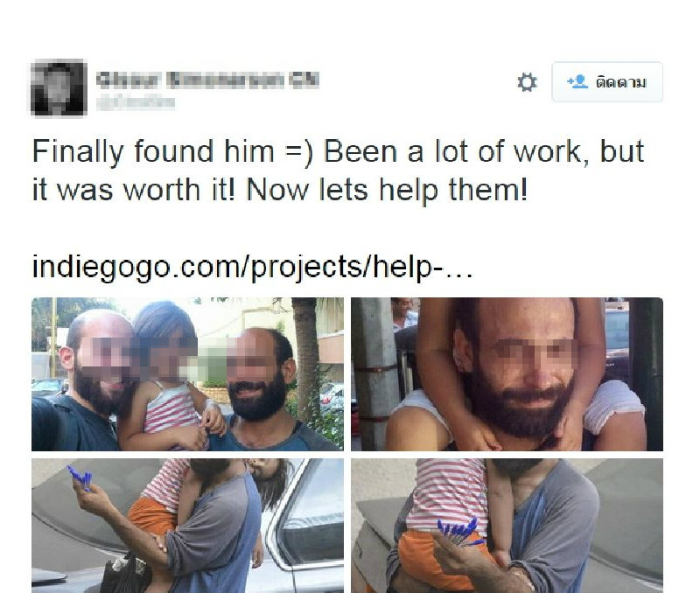Click the Thai label ติดตาม text

[x=621, y=82]
